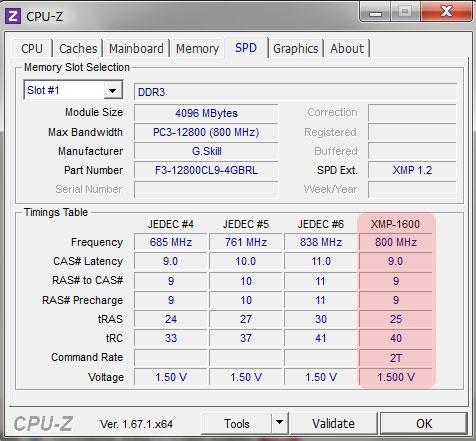
Task: Close the CPU-Z window
Action: pos(447,12)
